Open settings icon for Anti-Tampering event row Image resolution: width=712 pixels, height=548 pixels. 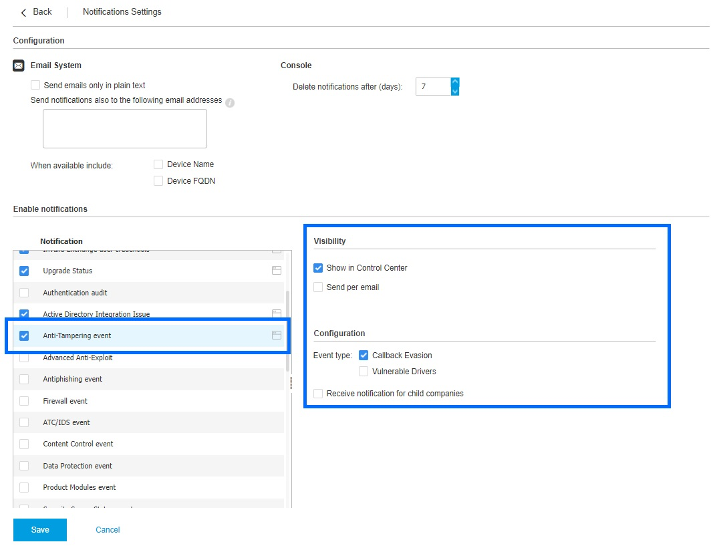click(276, 336)
